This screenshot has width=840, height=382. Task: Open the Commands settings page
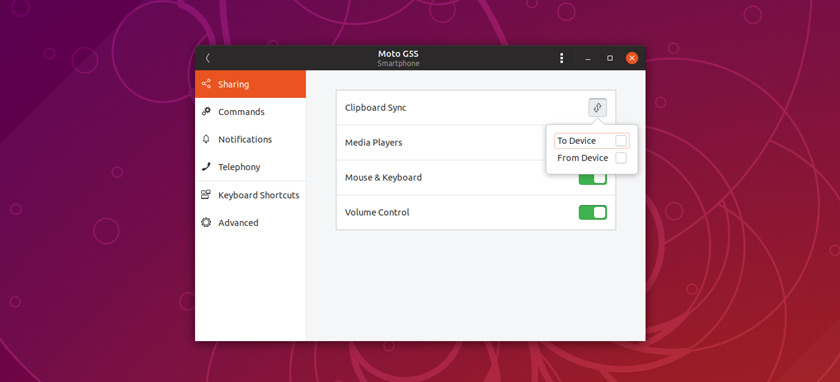point(250,111)
